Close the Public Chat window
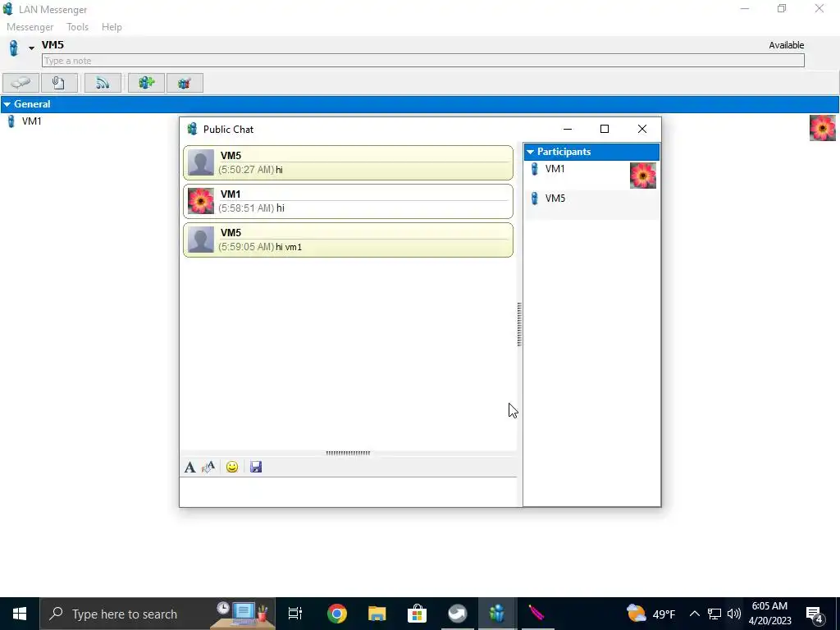 point(642,129)
